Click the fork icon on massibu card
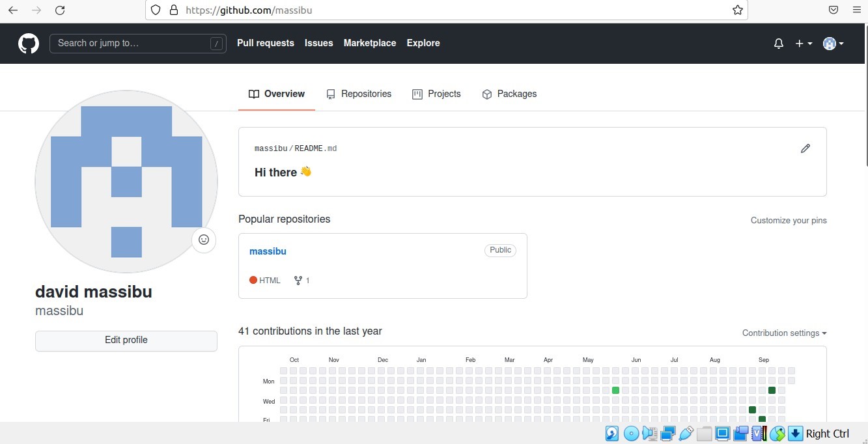868x444 pixels. tap(298, 281)
